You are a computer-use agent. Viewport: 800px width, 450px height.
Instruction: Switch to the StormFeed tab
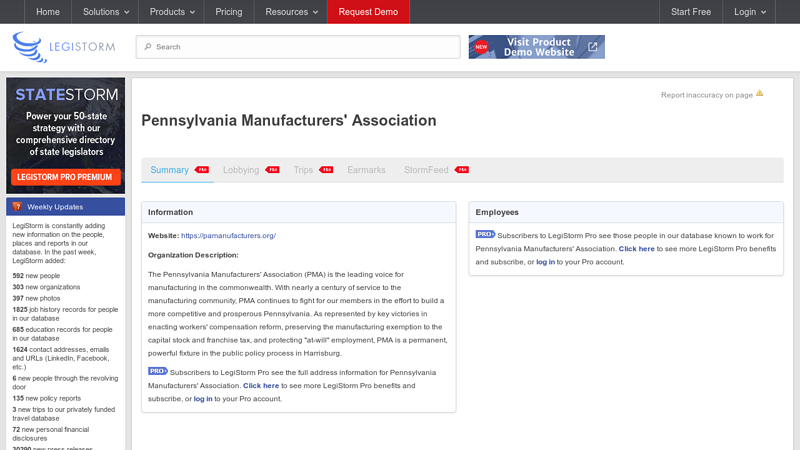coord(426,170)
